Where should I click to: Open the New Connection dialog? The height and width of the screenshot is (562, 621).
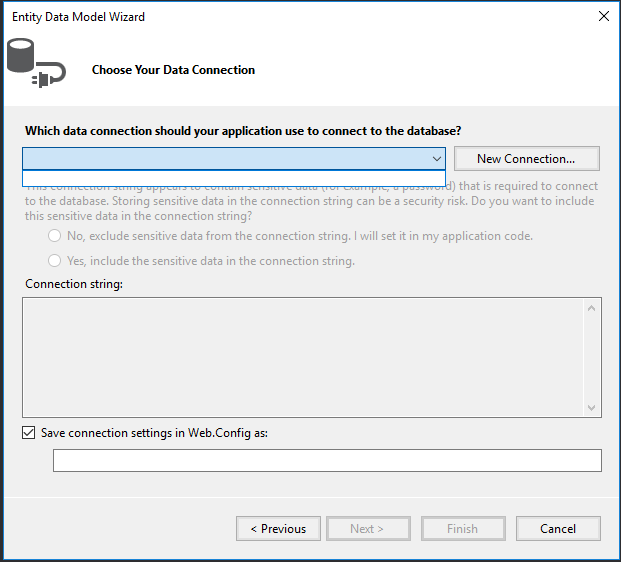[x=526, y=159]
